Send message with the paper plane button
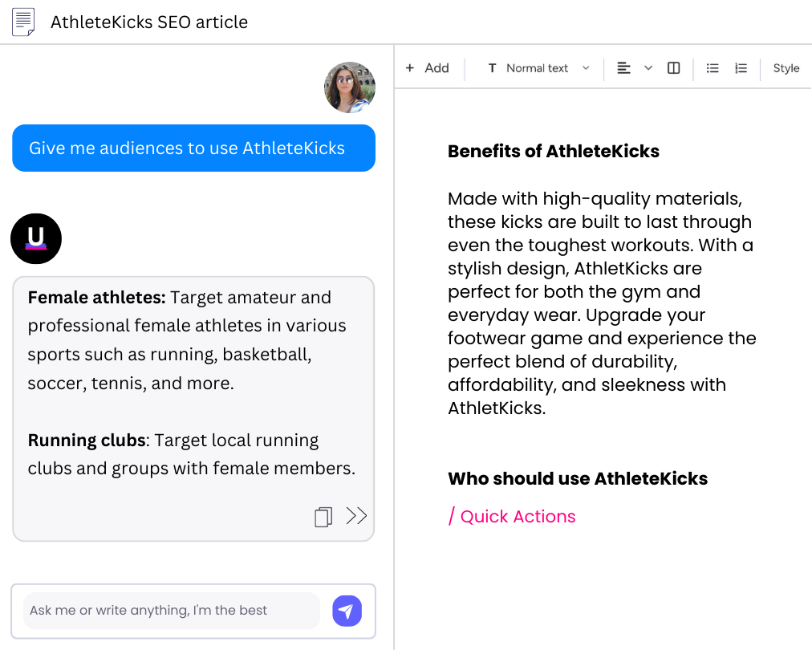The width and height of the screenshot is (812, 650). (347, 611)
